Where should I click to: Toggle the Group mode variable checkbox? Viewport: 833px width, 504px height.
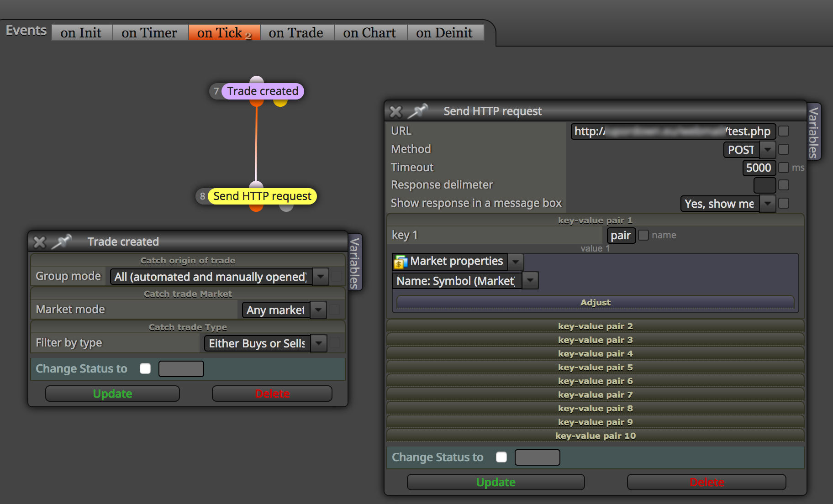click(337, 276)
